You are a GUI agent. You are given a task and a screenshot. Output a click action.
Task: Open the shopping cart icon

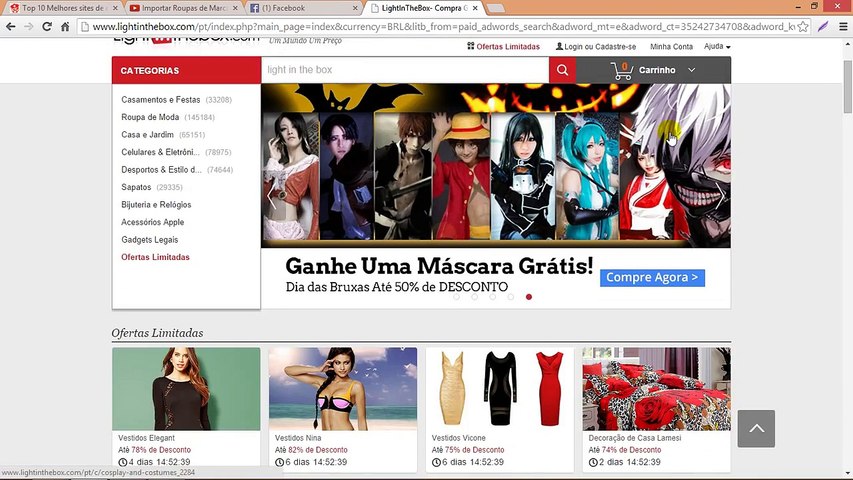(x=622, y=71)
